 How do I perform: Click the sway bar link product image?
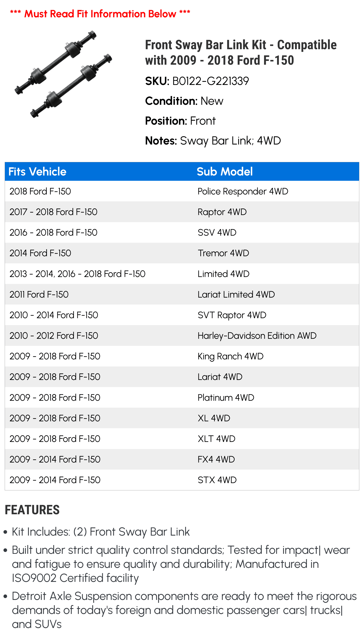click(64, 74)
